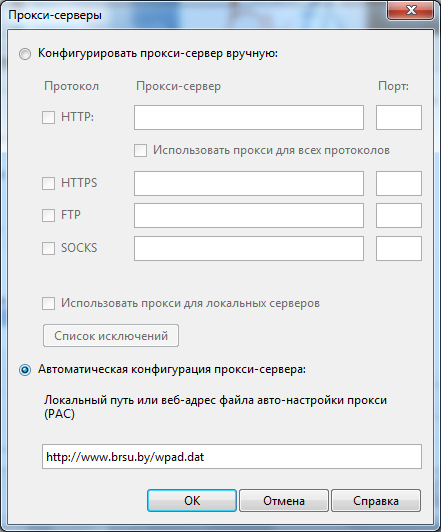The height and width of the screenshot is (532, 441).
Task: Click inside the PAC file URL field
Action: 232,457
